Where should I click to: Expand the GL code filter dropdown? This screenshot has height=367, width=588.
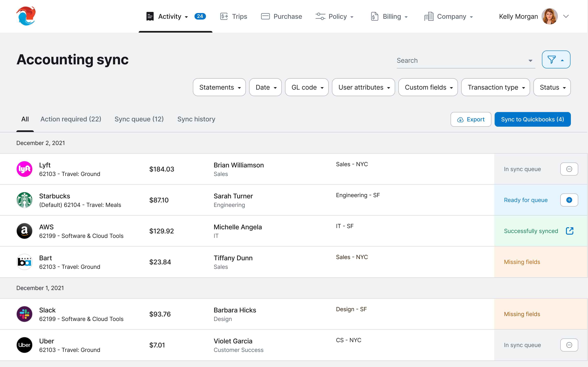[307, 87]
